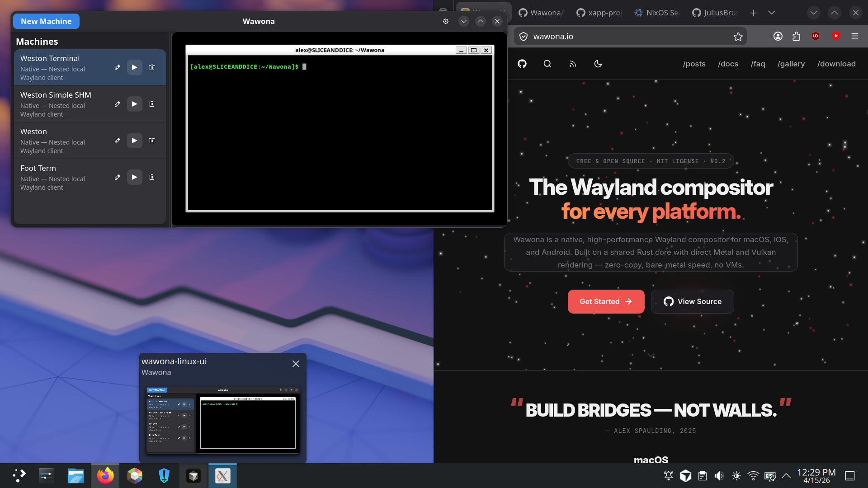Delete the Weston Simple SHM machine
This screenshot has height=488, width=868.
click(152, 104)
